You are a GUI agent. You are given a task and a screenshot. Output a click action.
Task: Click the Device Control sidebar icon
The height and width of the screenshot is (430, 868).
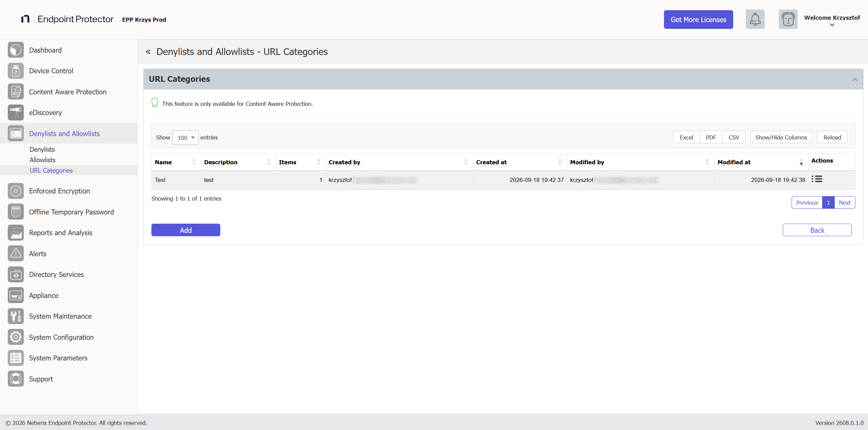pyautogui.click(x=16, y=71)
